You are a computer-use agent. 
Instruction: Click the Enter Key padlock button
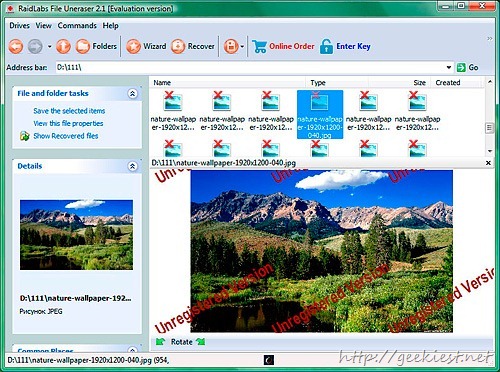(x=345, y=46)
